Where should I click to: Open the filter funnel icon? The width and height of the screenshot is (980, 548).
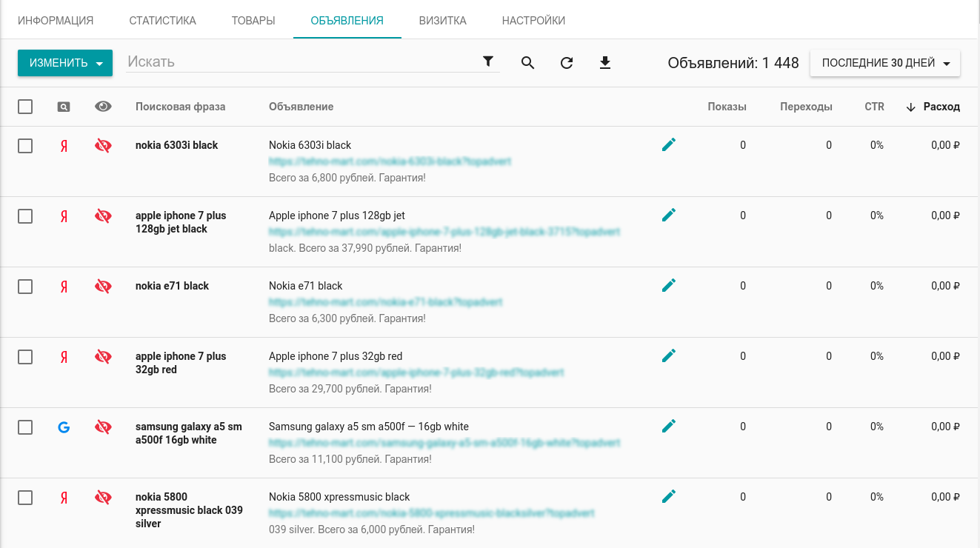[x=487, y=62]
